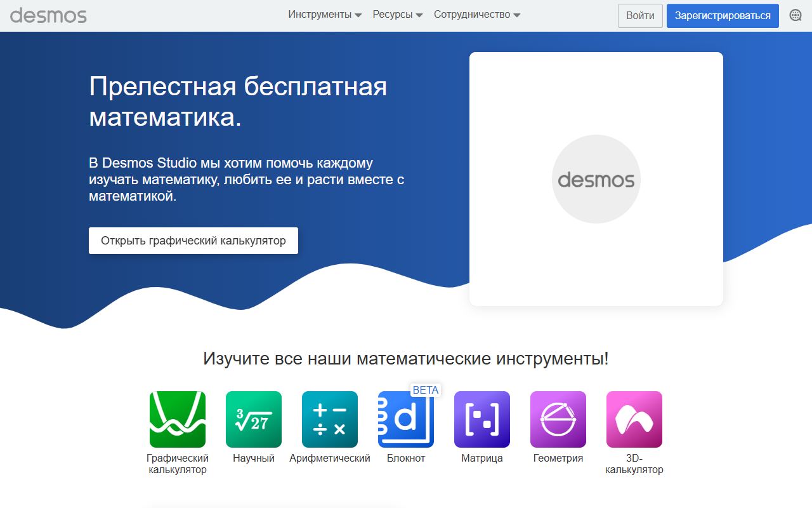The height and width of the screenshot is (508, 812).
Task: Expand the Ресурсы dropdown menu
Action: pyautogui.click(x=398, y=15)
